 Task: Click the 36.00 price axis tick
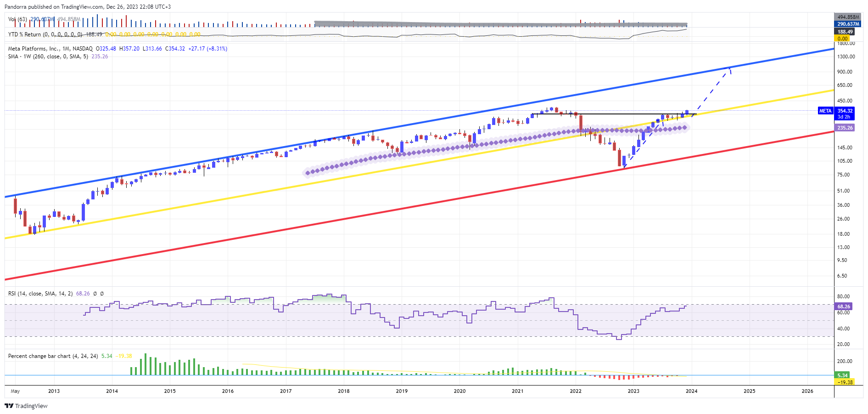(x=843, y=205)
